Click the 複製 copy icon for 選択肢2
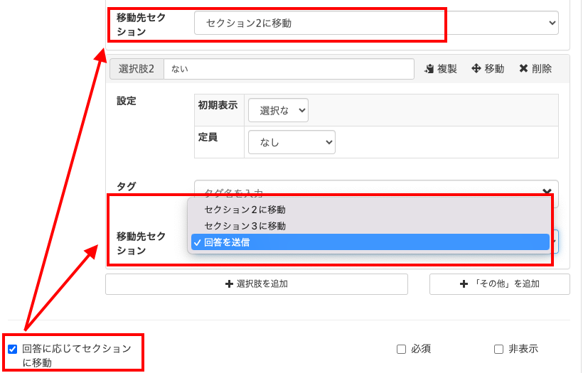The height and width of the screenshot is (373, 588). (429, 69)
